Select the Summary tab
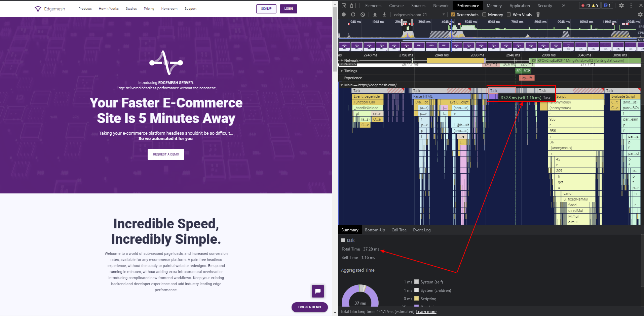 350,230
